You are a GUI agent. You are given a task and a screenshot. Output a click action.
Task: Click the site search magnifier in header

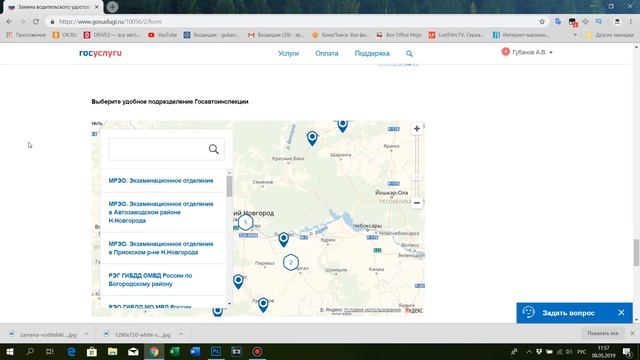coord(409,53)
